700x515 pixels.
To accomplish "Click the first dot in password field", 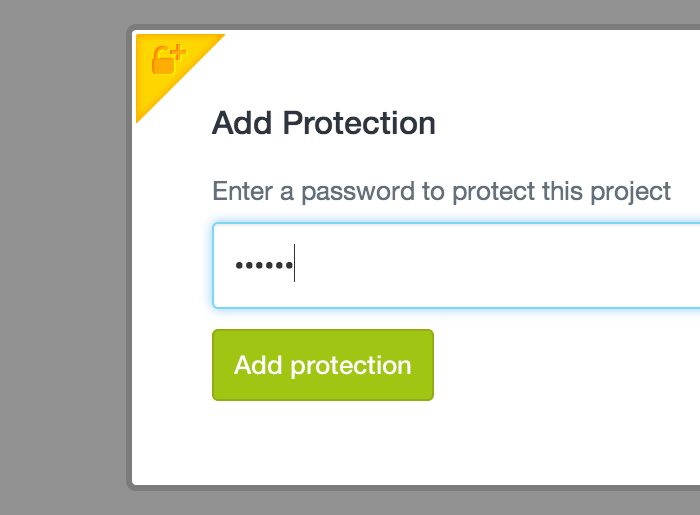I will pyautogui.click(x=239, y=266).
